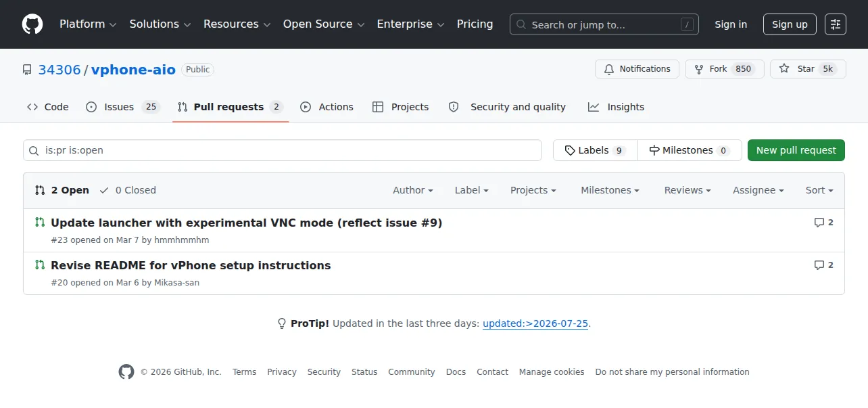Open the Revise README pull request
This screenshot has width=868, height=408.
[191, 265]
